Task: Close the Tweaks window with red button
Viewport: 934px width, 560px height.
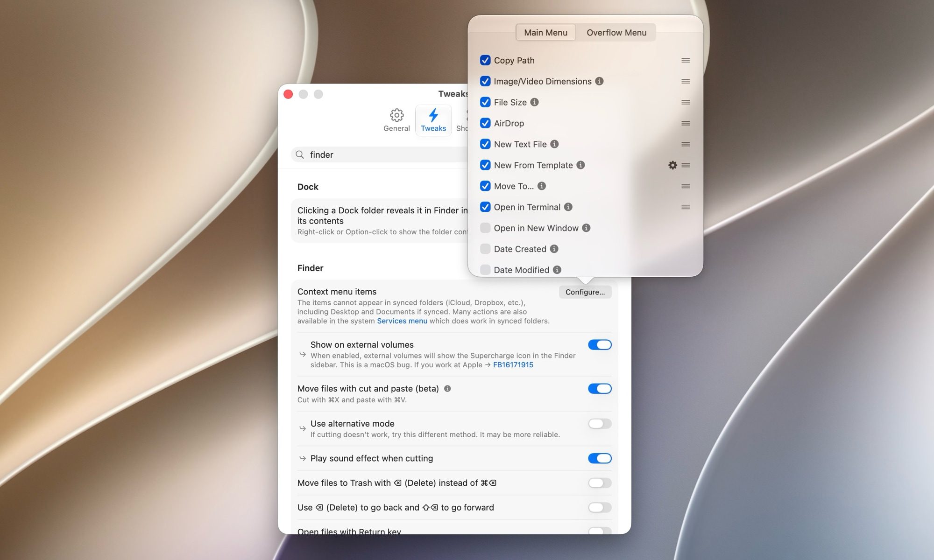Action: click(x=288, y=94)
